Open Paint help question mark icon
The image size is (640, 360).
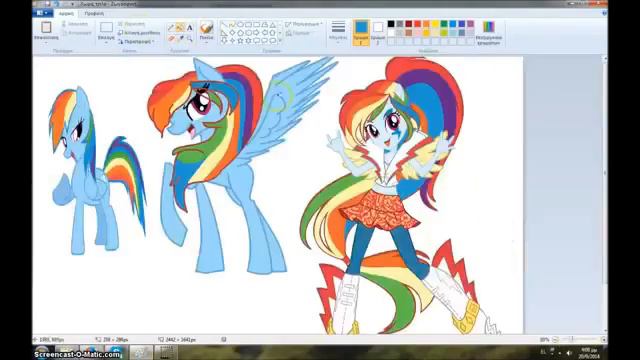[x=604, y=13]
